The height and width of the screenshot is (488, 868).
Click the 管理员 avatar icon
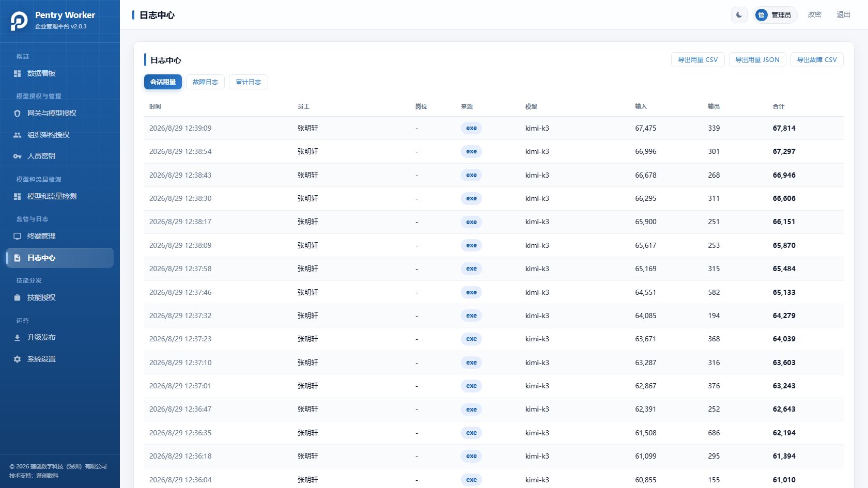coord(761,15)
